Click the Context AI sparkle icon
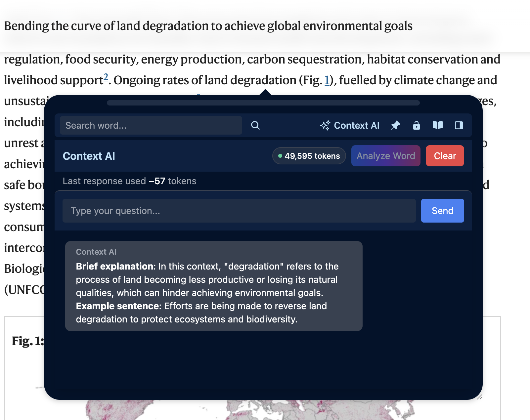Screen dimensions: 530x420 click(325, 125)
